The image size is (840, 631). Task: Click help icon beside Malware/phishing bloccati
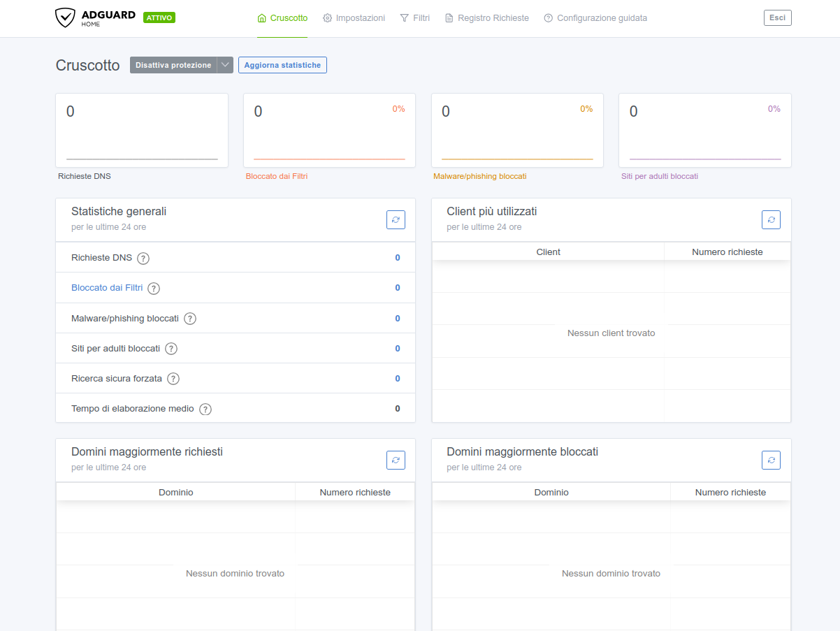pyautogui.click(x=190, y=319)
